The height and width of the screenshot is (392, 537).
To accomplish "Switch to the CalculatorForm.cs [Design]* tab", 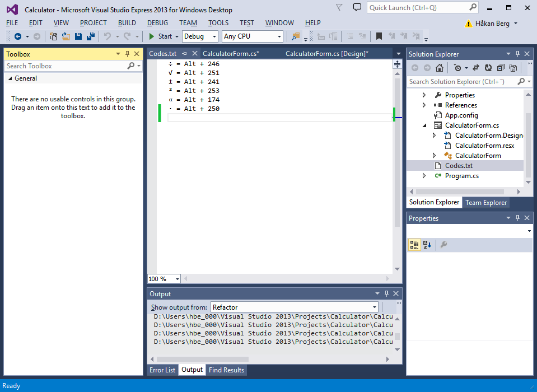I will coord(327,53).
